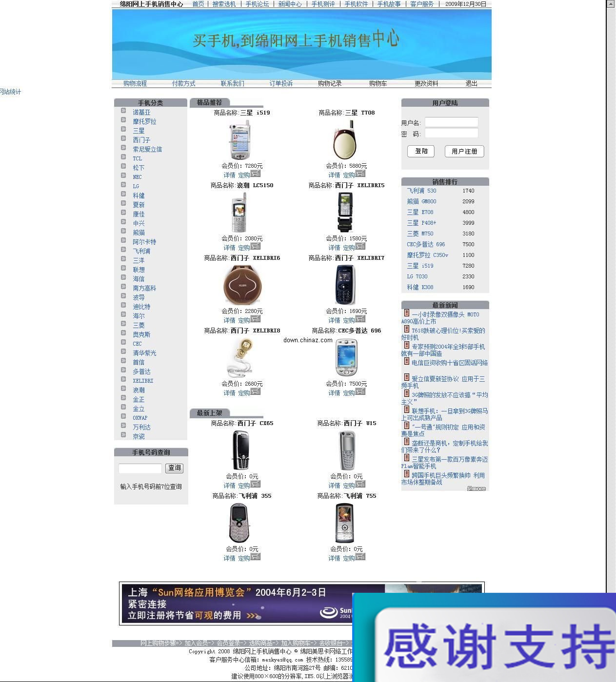Click cart icon beside 三星 i519 定购
The width and height of the screenshot is (616, 682).
click(256, 174)
